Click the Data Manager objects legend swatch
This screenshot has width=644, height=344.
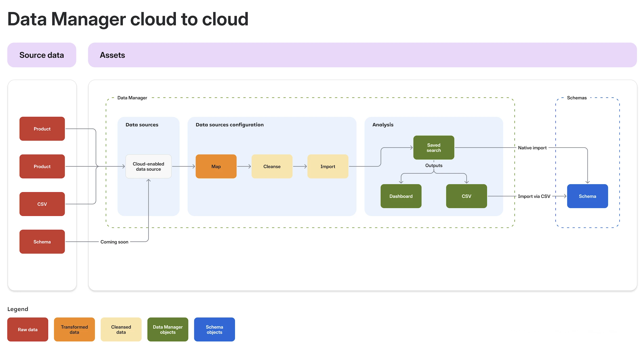point(168,329)
